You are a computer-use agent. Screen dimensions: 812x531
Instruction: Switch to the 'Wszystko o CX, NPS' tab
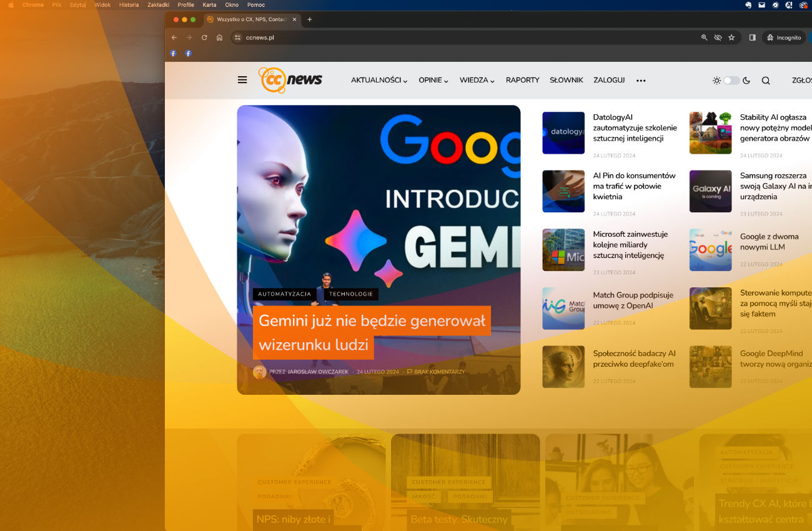click(x=249, y=19)
